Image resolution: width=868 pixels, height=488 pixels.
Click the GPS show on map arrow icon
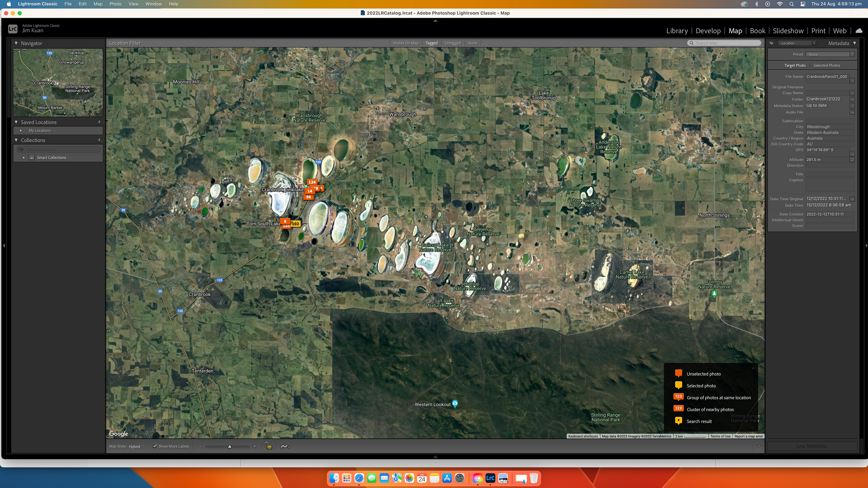[852, 154]
